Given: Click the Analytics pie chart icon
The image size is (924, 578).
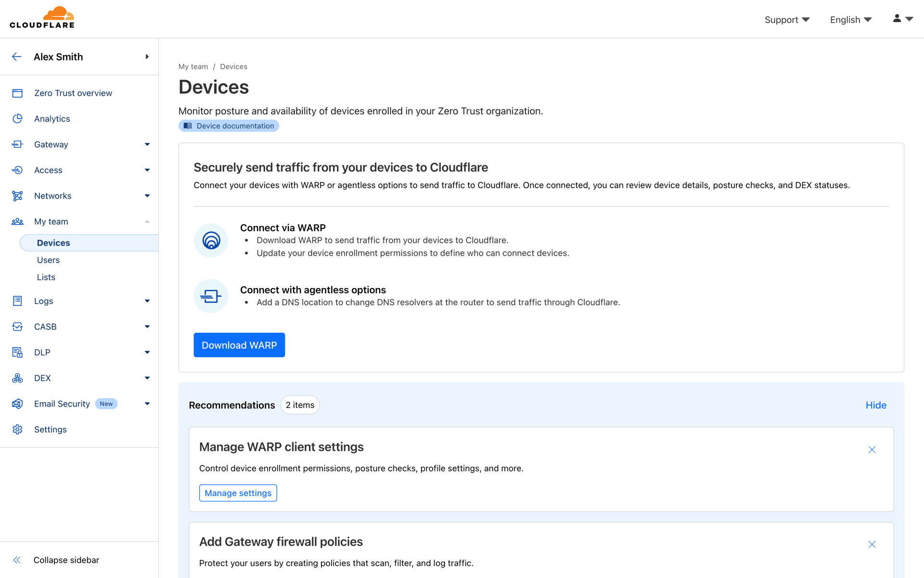Looking at the screenshot, I should pos(17,118).
